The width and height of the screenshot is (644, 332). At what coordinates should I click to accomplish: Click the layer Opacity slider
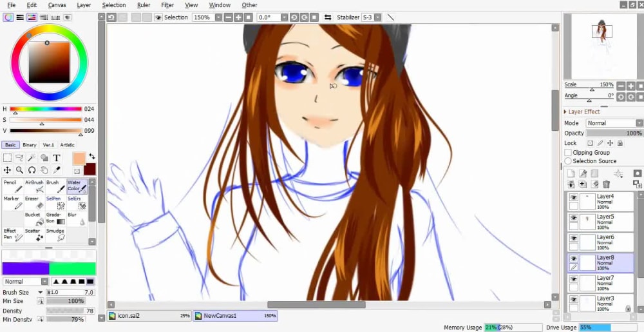coord(614,133)
